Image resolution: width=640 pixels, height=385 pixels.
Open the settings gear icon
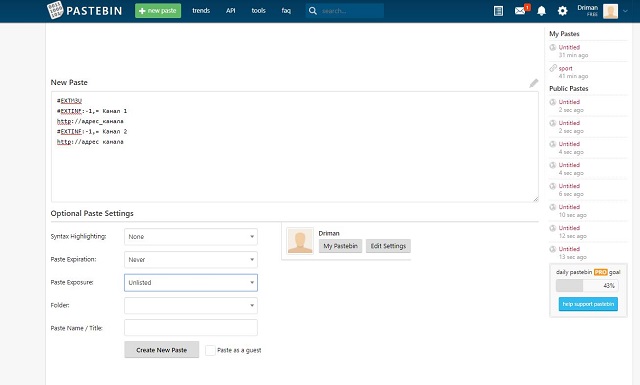coord(562,11)
